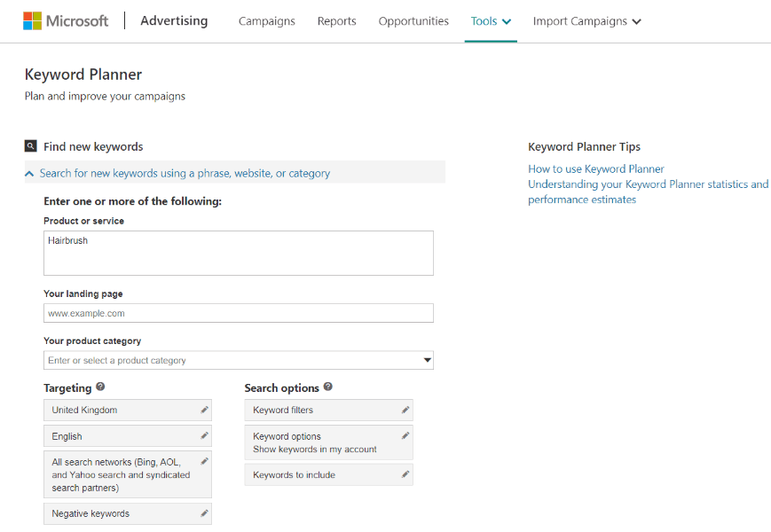Open the Targeting help question mark

[100, 387]
